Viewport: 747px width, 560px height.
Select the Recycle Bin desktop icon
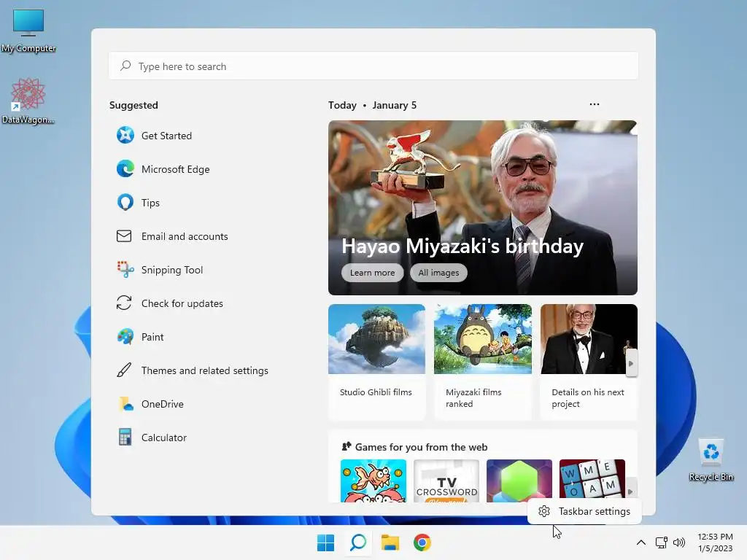(x=711, y=460)
